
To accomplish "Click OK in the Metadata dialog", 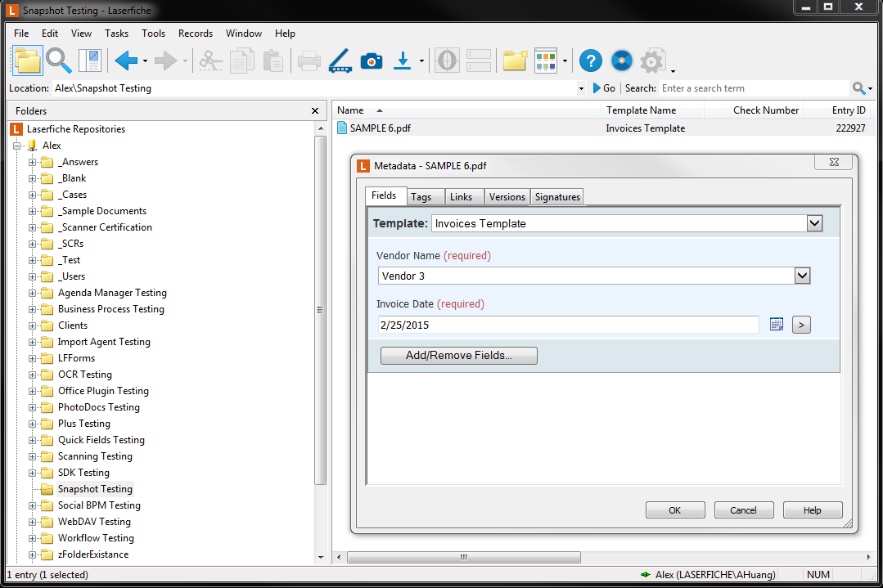I will (674, 510).
